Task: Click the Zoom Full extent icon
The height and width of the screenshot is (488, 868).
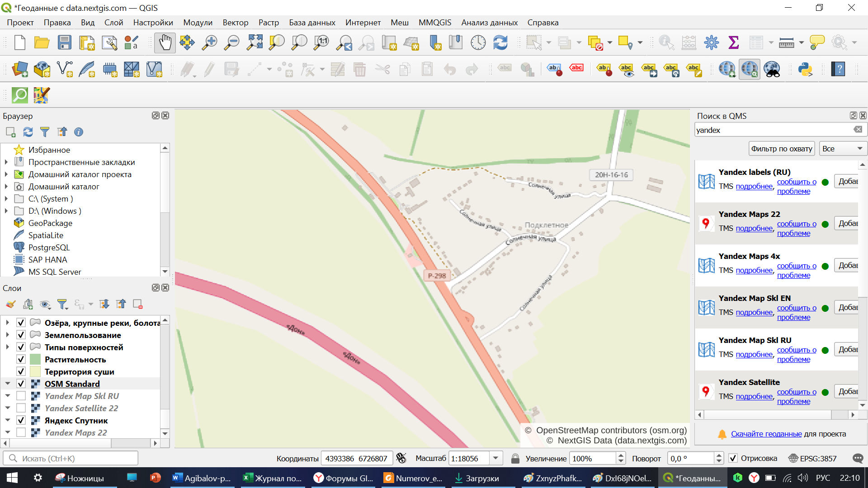Action: coord(255,43)
